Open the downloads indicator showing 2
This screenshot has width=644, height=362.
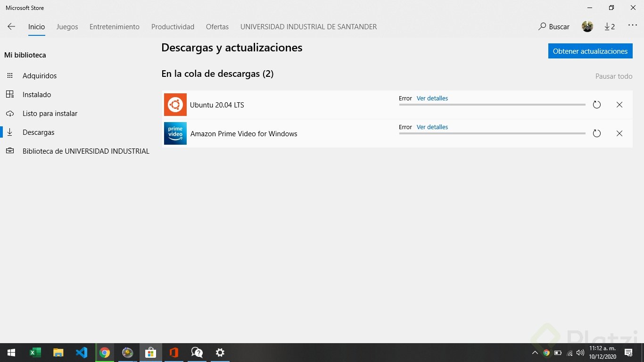[610, 27]
